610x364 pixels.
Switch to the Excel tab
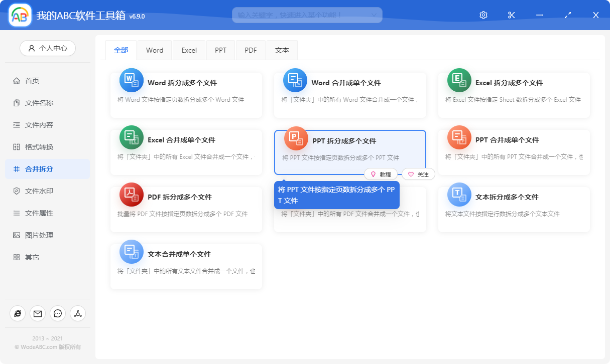189,50
